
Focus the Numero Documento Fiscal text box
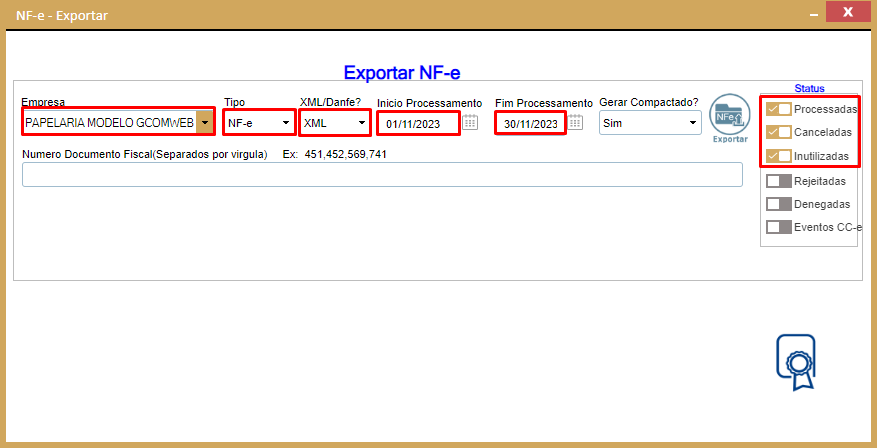pos(382,175)
